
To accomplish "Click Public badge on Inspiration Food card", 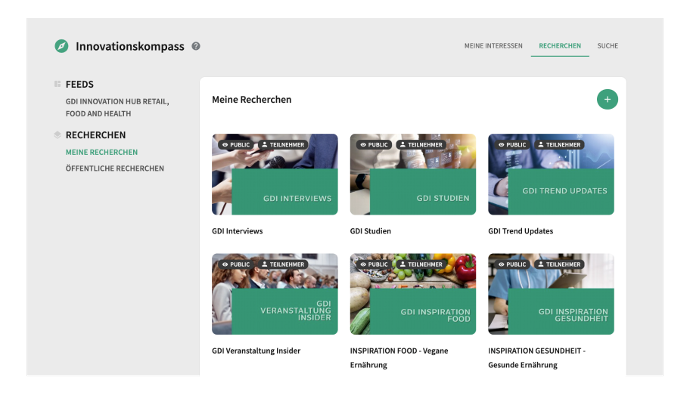I will 374,265.
